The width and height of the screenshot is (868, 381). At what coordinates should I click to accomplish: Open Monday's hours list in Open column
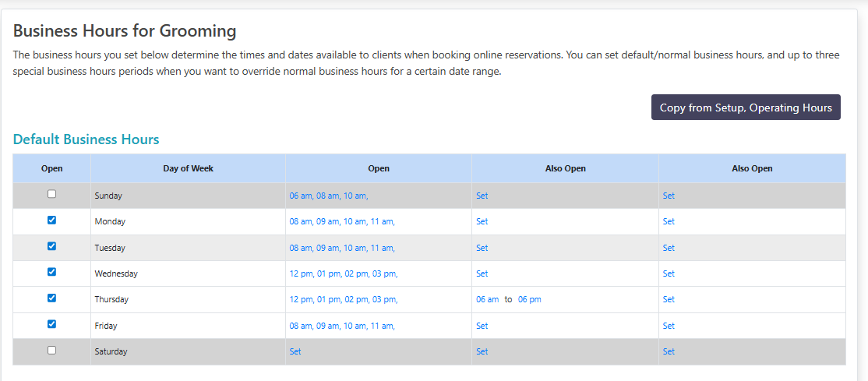pyautogui.click(x=341, y=221)
